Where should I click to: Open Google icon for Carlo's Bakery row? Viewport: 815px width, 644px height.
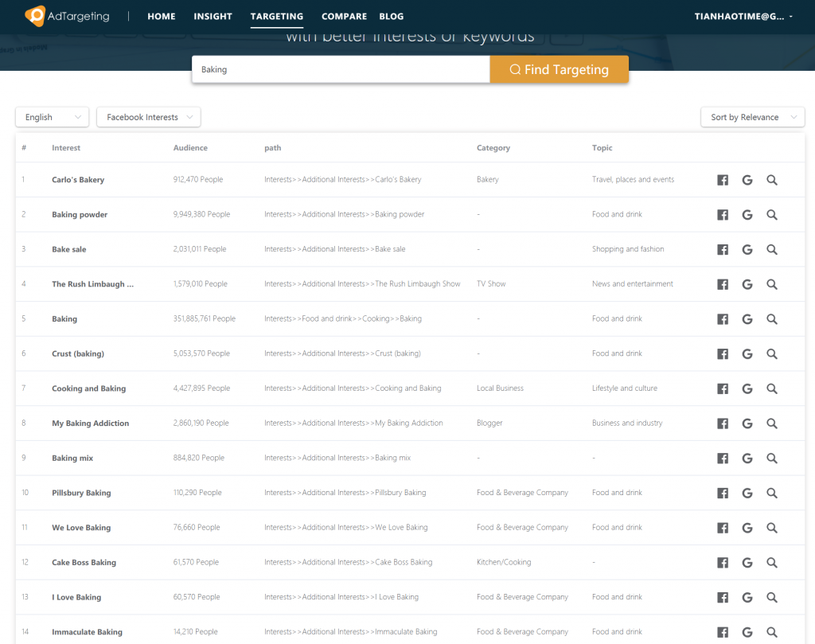click(x=747, y=180)
